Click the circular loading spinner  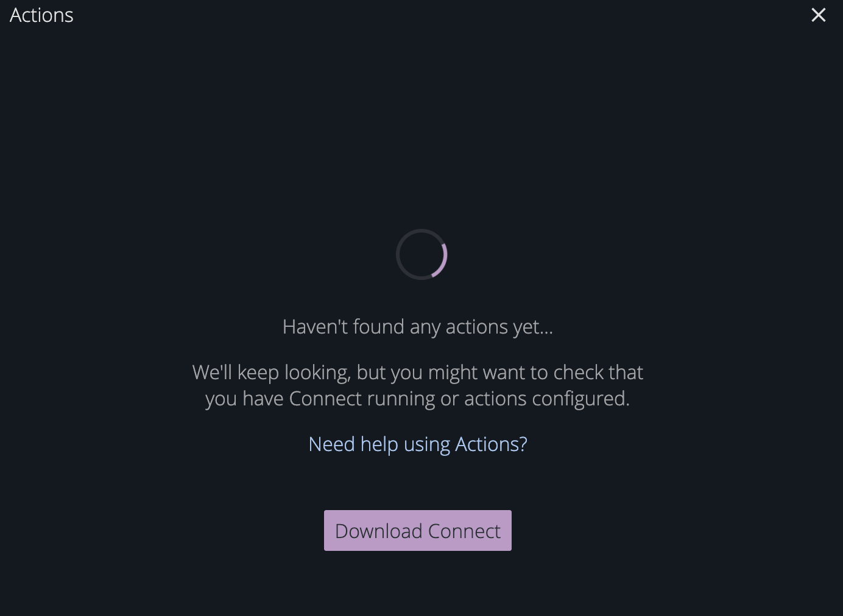click(x=421, y=254)
